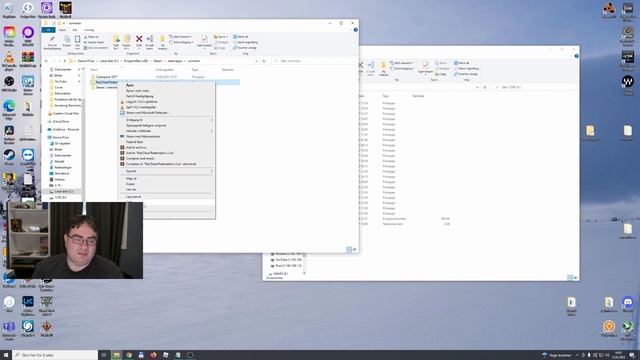Click Fest til Hurtigtilgang pin icon in ribbon
640x360 pixels.
[52, 39]
